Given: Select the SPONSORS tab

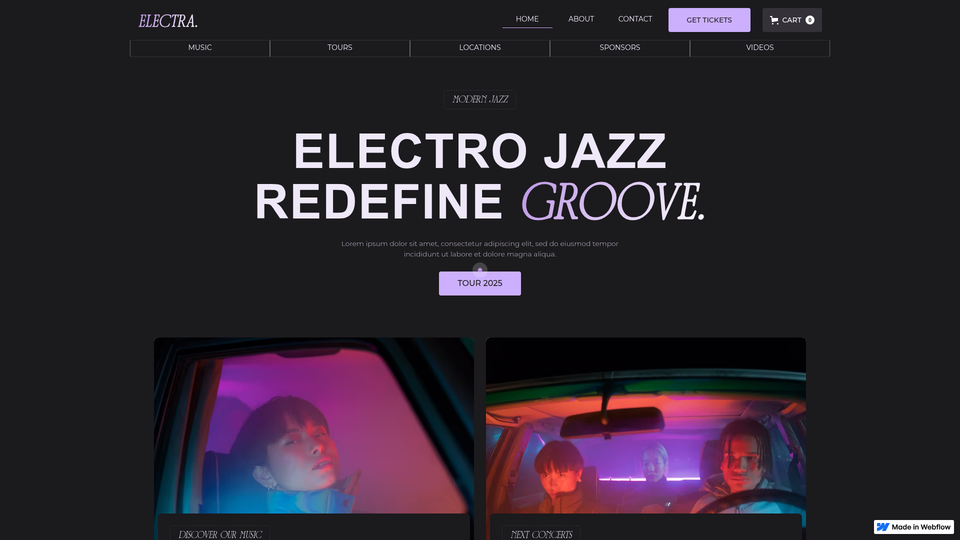Looking at the screenshot, I should pyautogui.click(x=620, y=48).
